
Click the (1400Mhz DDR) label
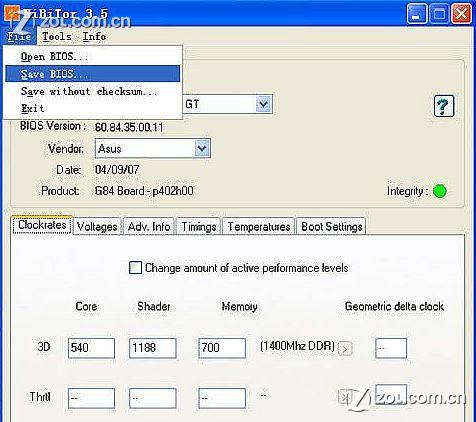coord(297,346)
